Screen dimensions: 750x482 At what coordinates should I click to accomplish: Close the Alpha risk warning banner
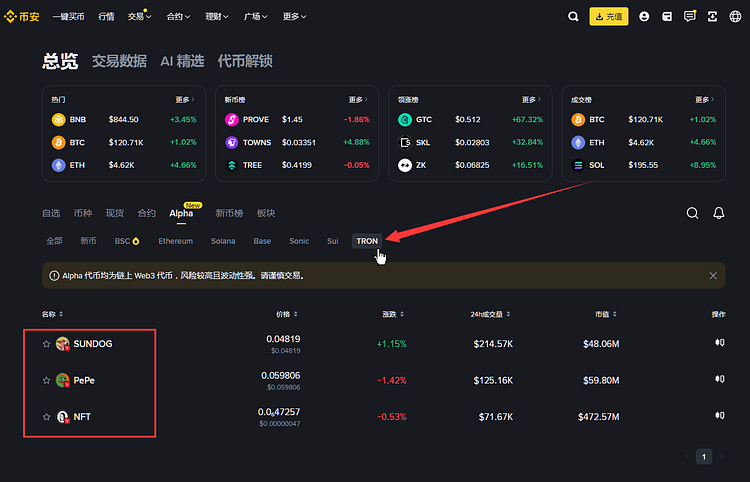click(713, 275)
